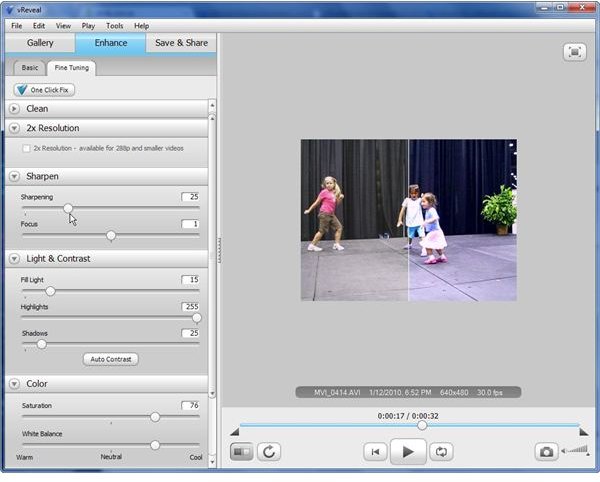Image resolution: width=600 pixels, height=482 pixels.
Task: Click the Shadows value field
Action: coord(190,333)
